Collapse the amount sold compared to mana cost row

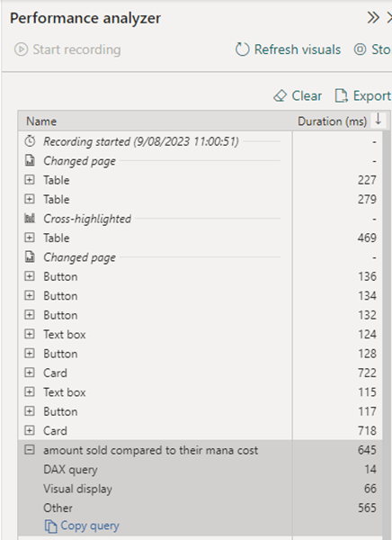point(30,450)
